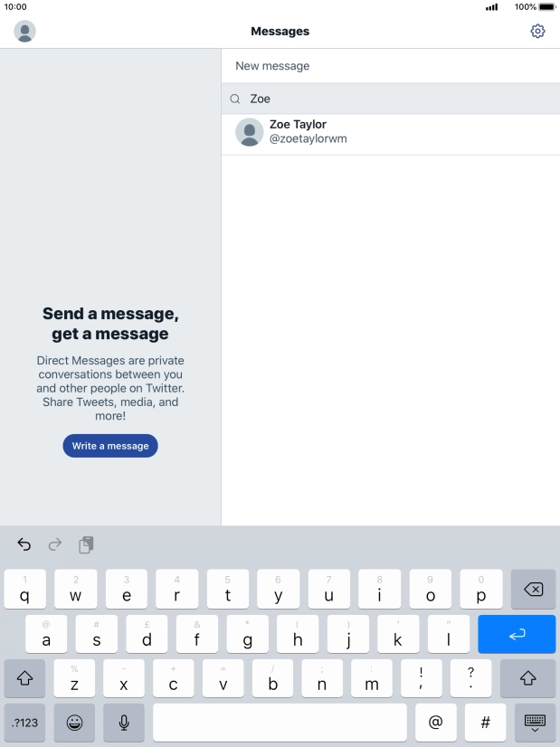Tap the signal strength bars in the status bar
560x747 pixels.
(x=492, y=7)
